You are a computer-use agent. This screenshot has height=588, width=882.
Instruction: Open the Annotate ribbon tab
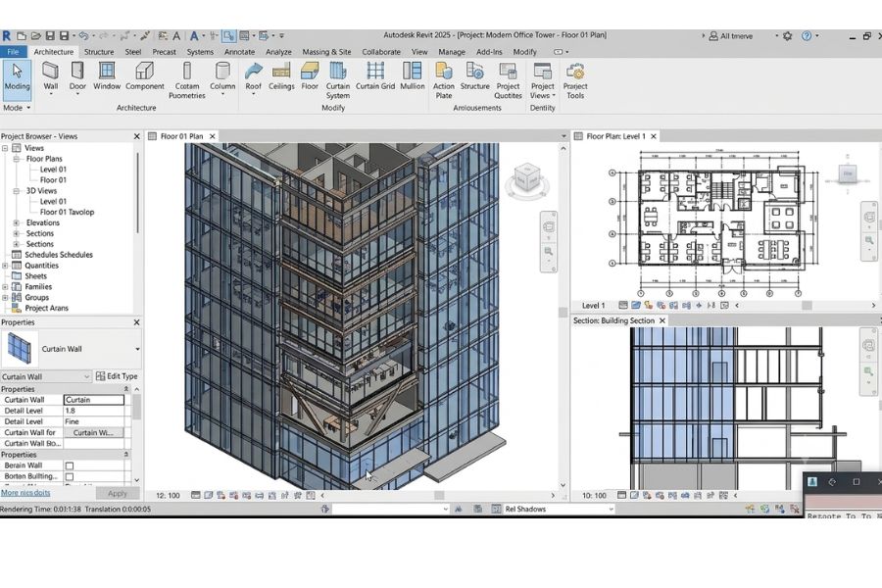[240, 52]
